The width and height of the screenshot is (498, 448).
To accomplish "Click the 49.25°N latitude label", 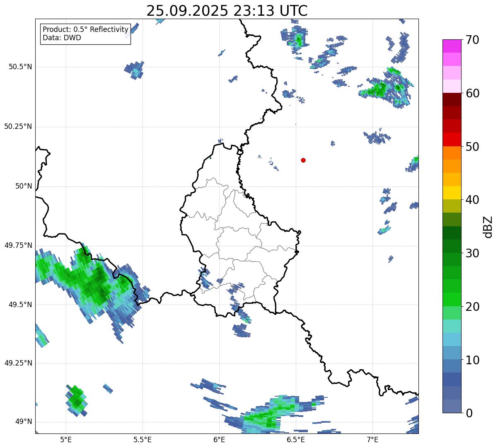I will pos(18,363).
